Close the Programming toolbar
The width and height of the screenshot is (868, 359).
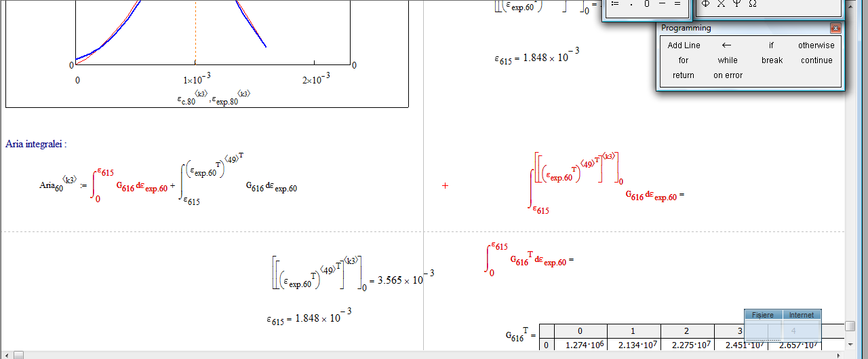[x=835, y=29]
